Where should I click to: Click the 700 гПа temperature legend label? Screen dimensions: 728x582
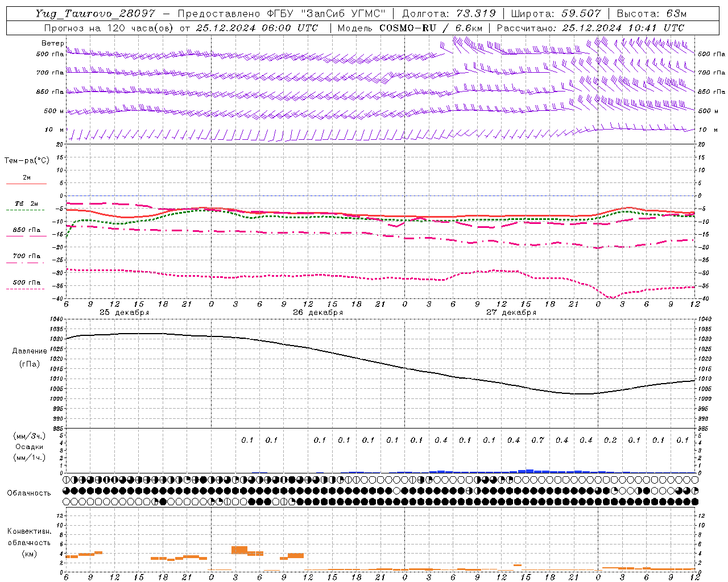pyautogui.click(x=27, y=256)
